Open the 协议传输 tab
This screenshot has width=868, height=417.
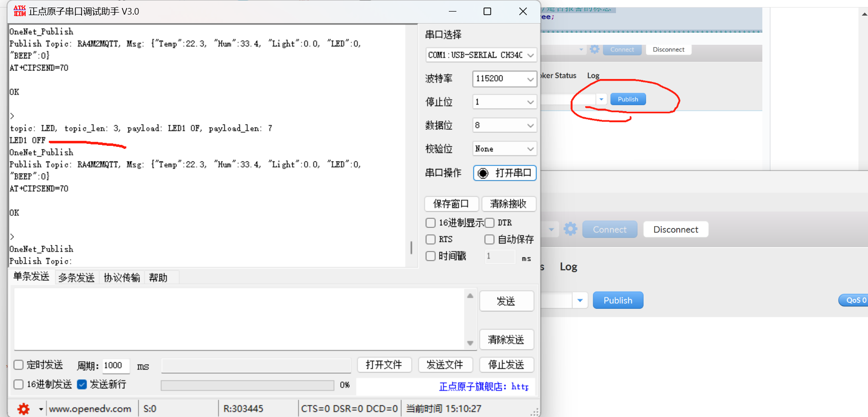(x=122, y=278)
